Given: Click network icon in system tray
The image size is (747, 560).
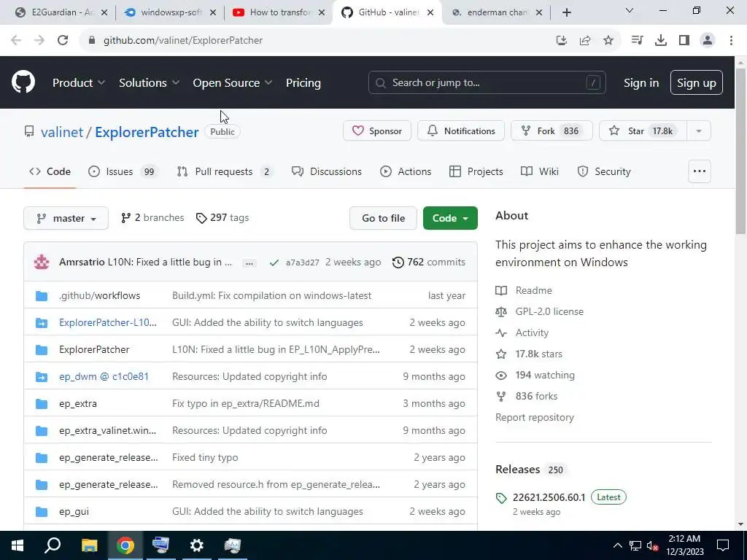Looking at the screenshot, I should pyautogui.click(x=635, y=545).
